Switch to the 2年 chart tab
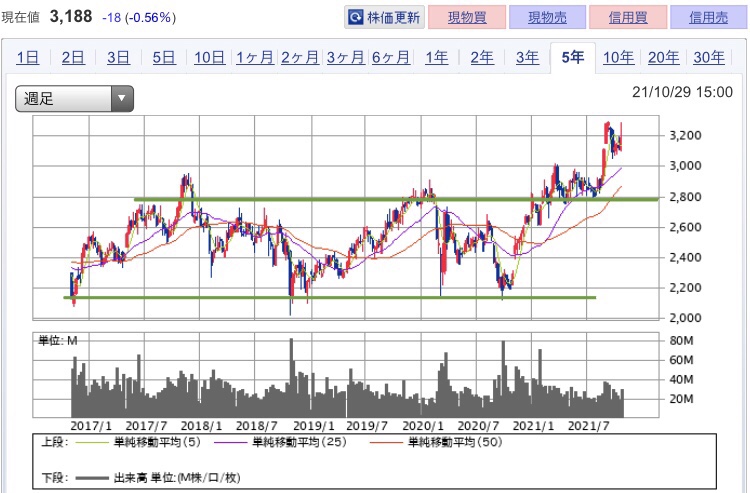 click(482, 57)
